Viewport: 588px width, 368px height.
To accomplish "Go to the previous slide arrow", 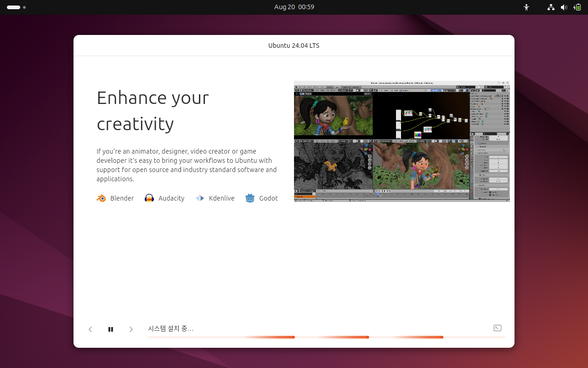I will [90, 329].
